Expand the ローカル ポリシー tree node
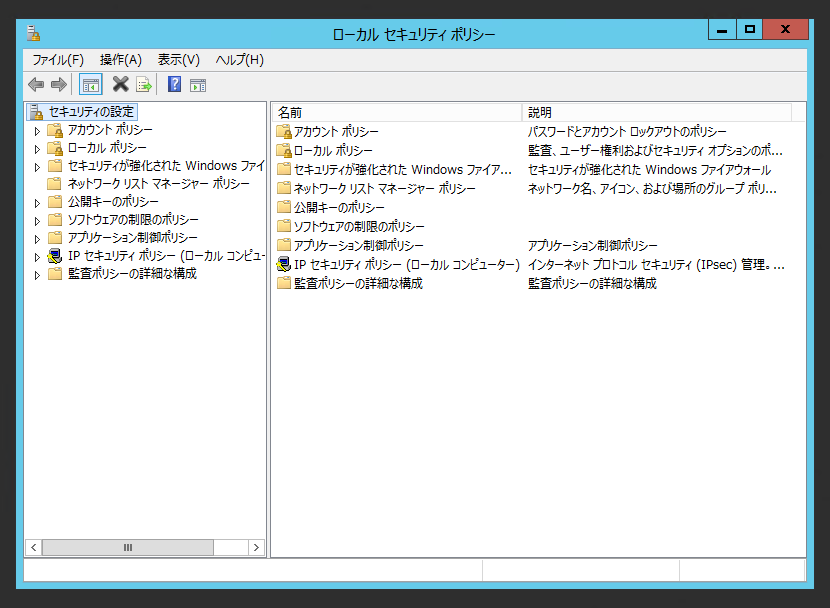 coord(37,149)
